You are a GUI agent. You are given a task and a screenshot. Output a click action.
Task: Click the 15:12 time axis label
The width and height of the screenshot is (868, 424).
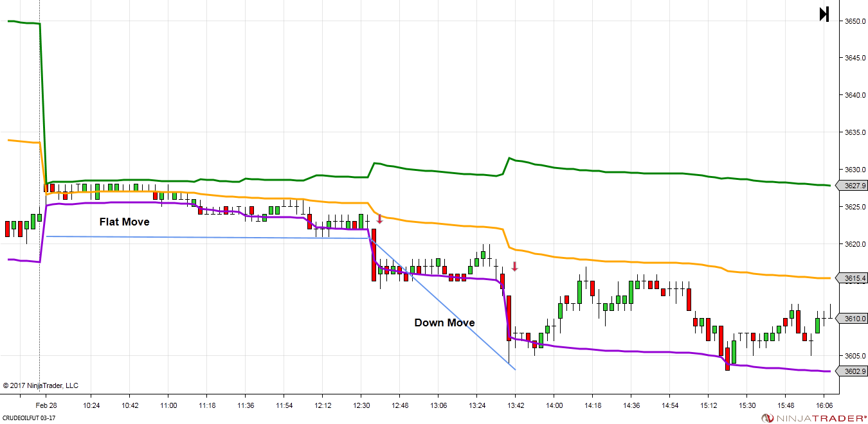[708, 405]
